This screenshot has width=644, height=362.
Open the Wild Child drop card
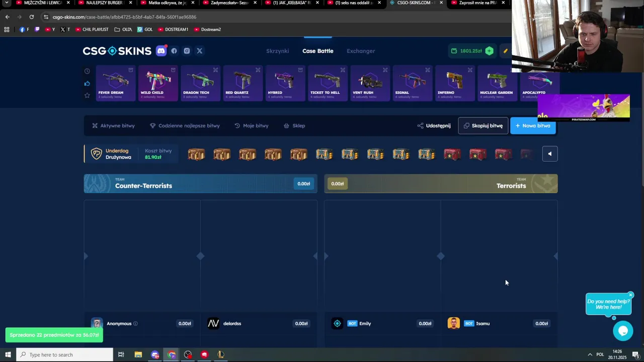tap(158, 83)
